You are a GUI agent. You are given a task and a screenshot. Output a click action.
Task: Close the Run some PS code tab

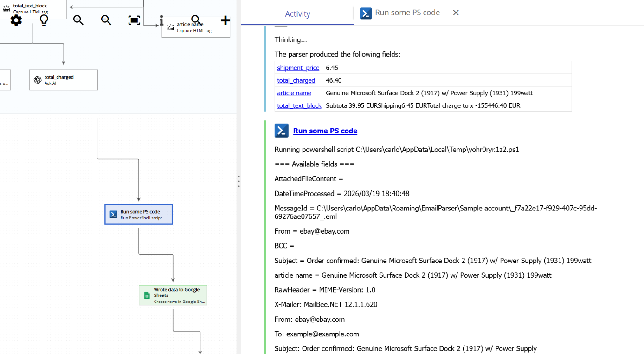tap(455, 13)
